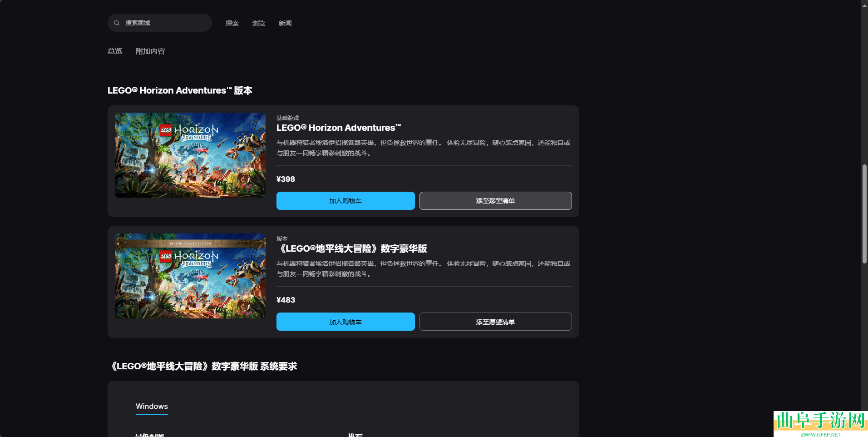Image resolution: width=868 pixels, height=437 pixels.
Task: Open the 探索 menu
Action: (232, 23)
